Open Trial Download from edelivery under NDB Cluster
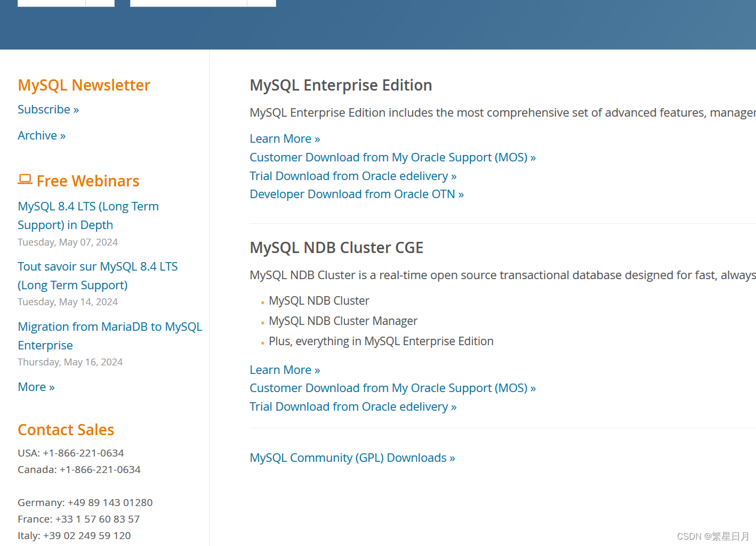 353,406
